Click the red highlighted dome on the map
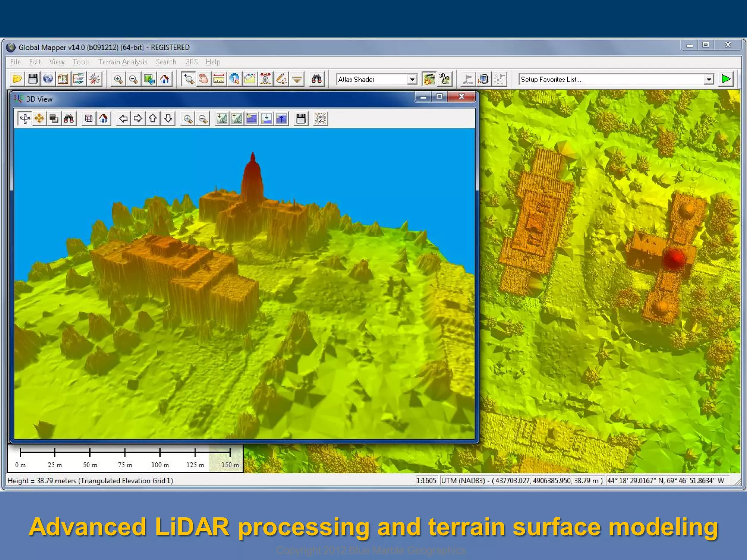This screenshot has width=747, height=560. pos(674,258)
